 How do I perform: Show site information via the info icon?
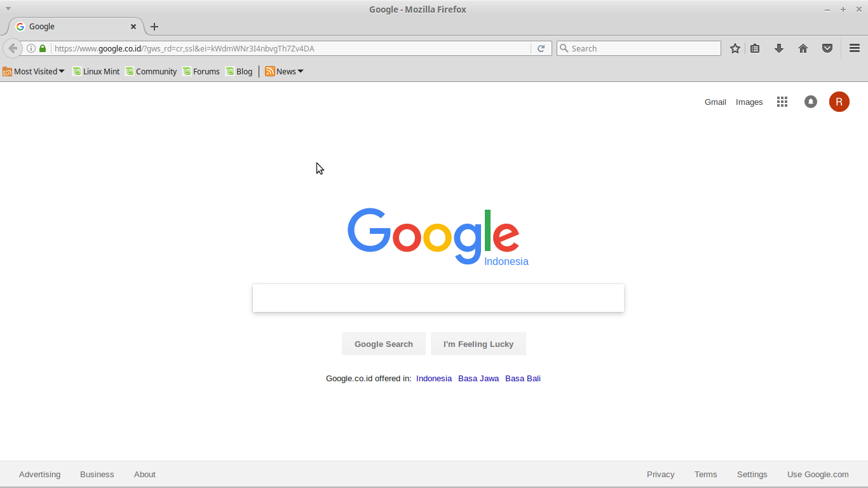31,48
